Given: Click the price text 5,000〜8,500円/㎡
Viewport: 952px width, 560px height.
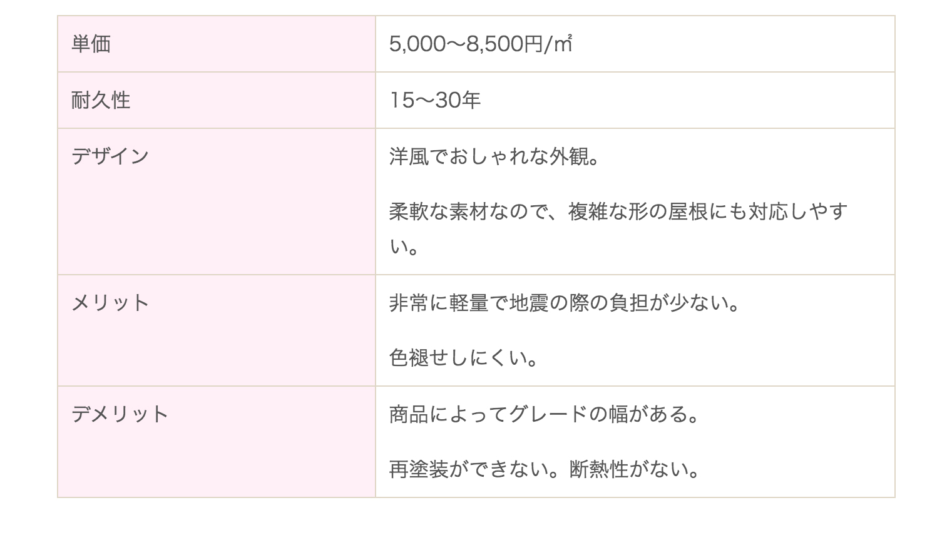Looking at the screenshot, I should point(481,44).
